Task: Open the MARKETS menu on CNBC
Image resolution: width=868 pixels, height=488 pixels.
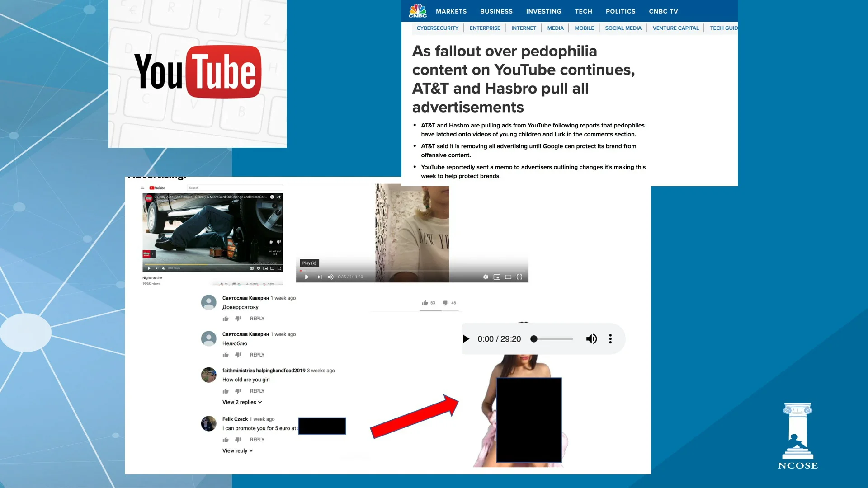Action: click(451, 11)
